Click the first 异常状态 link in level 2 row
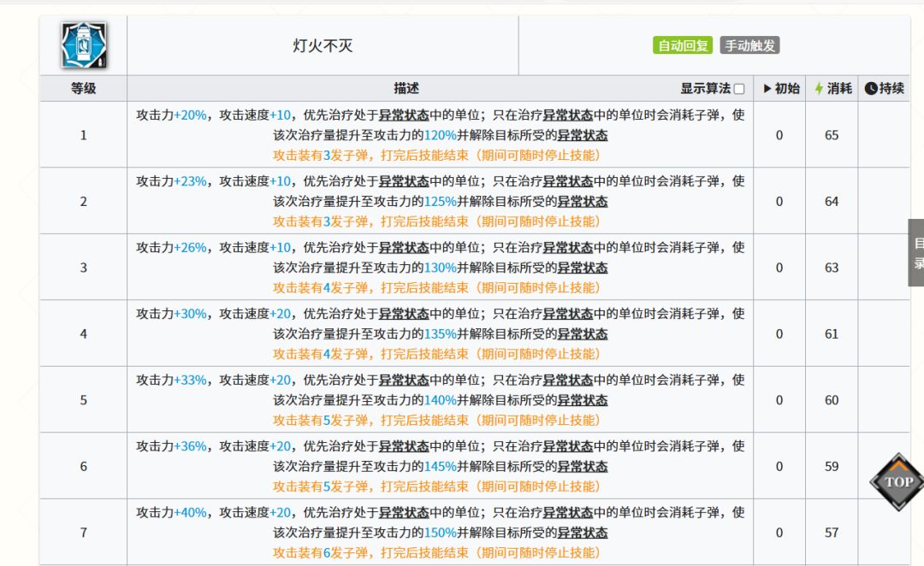The width and height of the screenshot is (924, 566). 404,181
